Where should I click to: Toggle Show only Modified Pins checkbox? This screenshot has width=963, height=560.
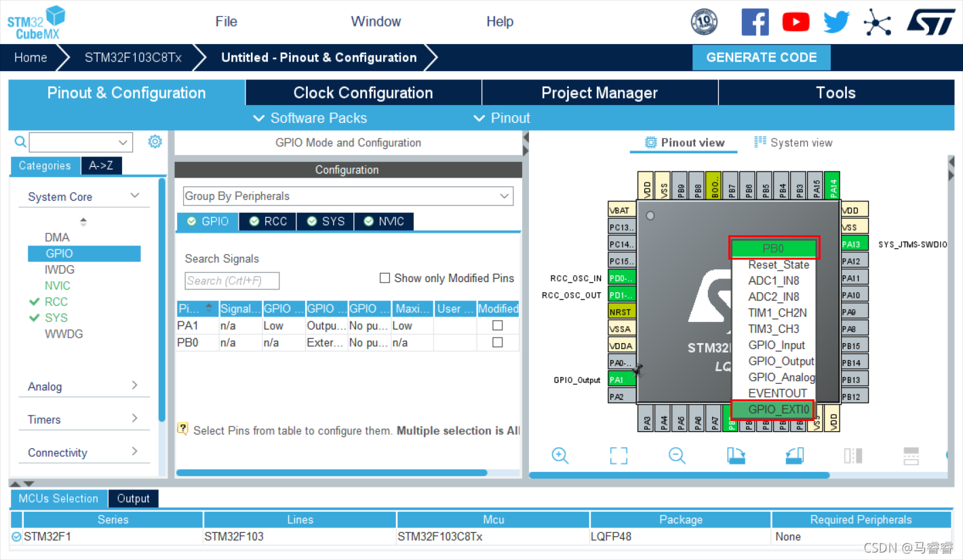[x=385, y=278]
